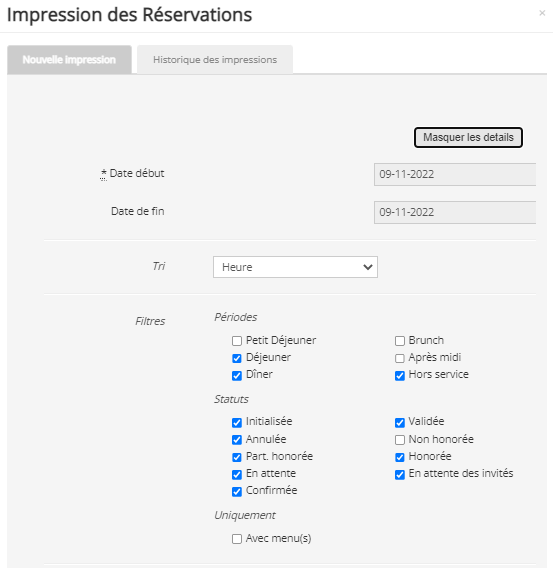Enable the Brunch checkbox
This screenshot has width=553, height=568.
click(x=400, y=341)
